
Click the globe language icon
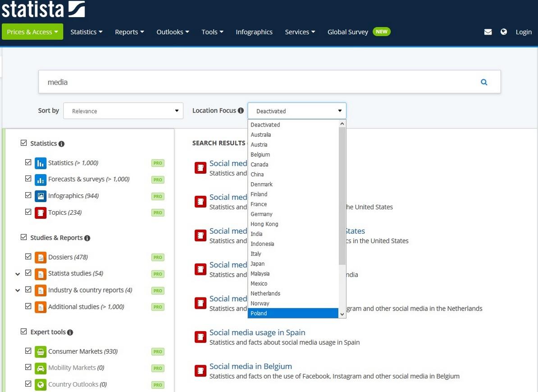tap(504, 32)
